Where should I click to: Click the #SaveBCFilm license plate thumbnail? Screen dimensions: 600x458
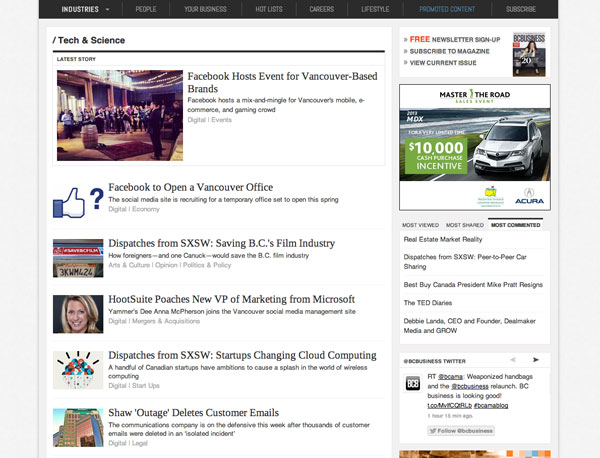78,258
